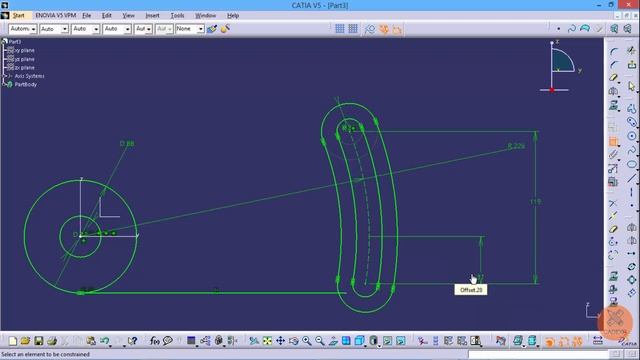Select the Ellipse tool

(632, 164)
